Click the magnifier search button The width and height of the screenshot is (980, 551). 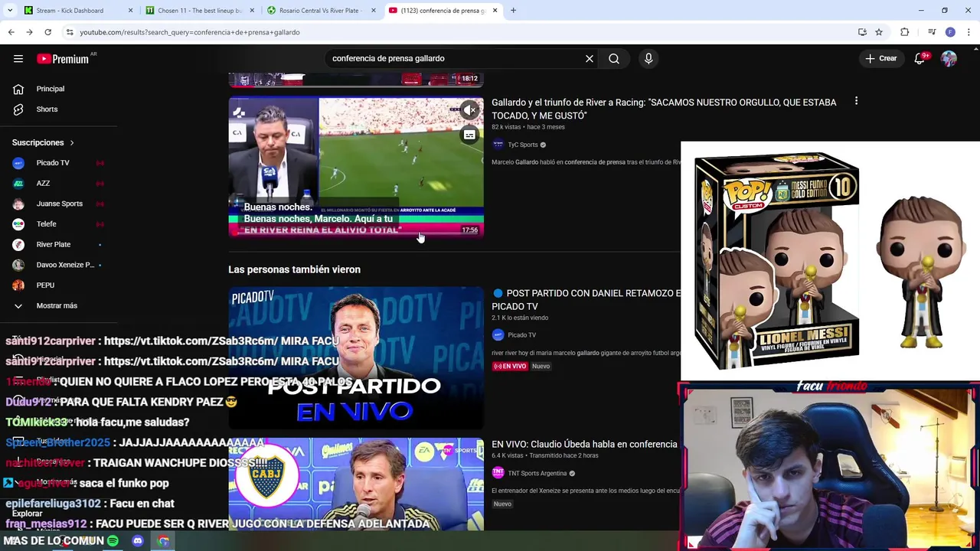614,58
